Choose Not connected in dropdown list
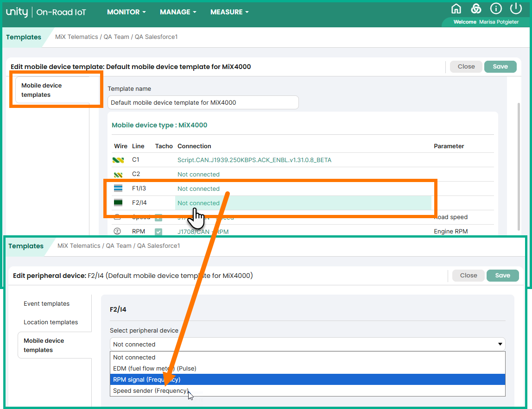The image size is (532, 409). [307, 358]
